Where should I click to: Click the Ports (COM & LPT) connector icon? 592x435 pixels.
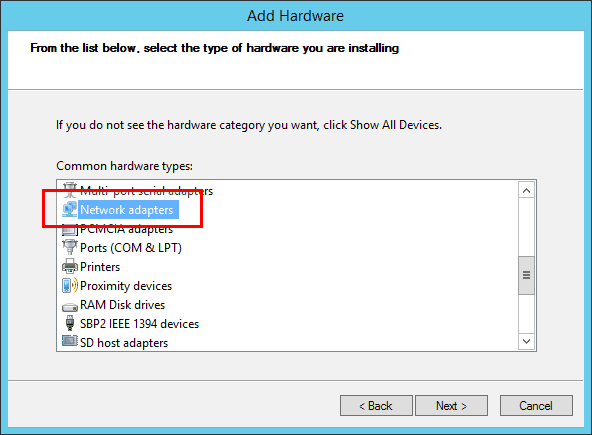[69, 247]
